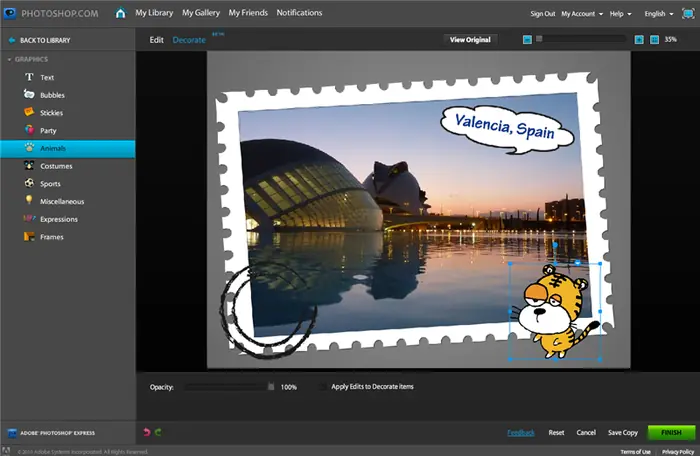Toggle fullscreen mode icon at top right

688,13
